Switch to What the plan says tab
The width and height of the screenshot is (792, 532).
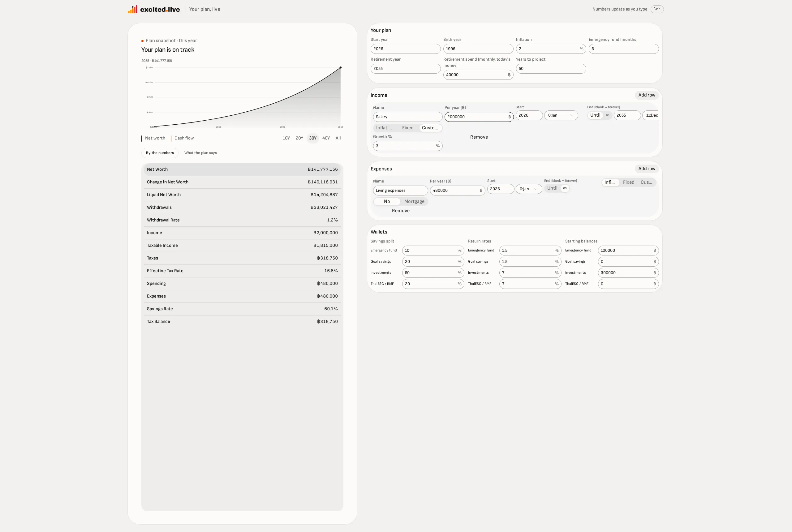(200, 153)
